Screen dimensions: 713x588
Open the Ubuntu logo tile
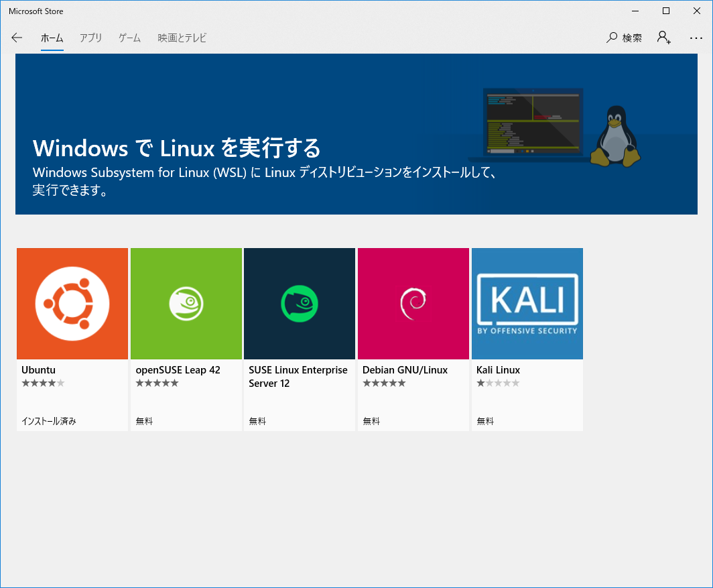pos(72,304)
